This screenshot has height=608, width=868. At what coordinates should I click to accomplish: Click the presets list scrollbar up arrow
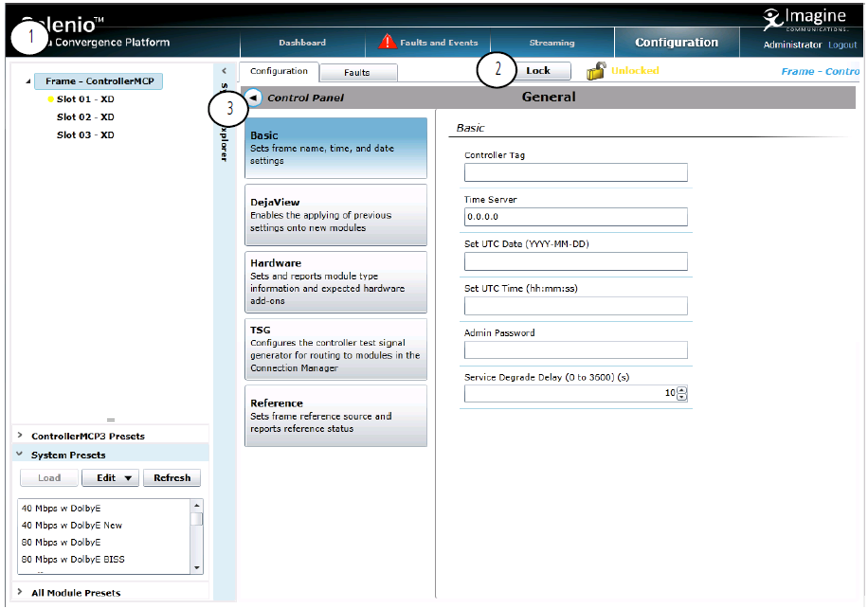pyautogui.click(x=196, y=506)
